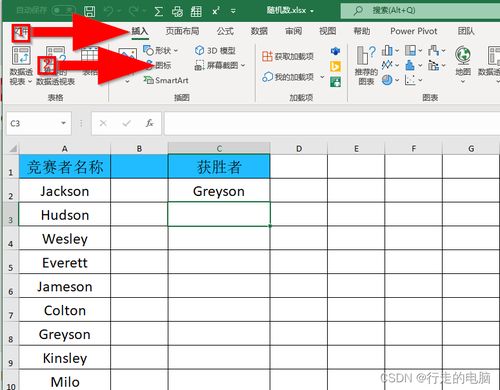The height and width of the screenshot is (390, 500).
Task: Open the 团队 Team tab
Action: click(x=466, y=31)
